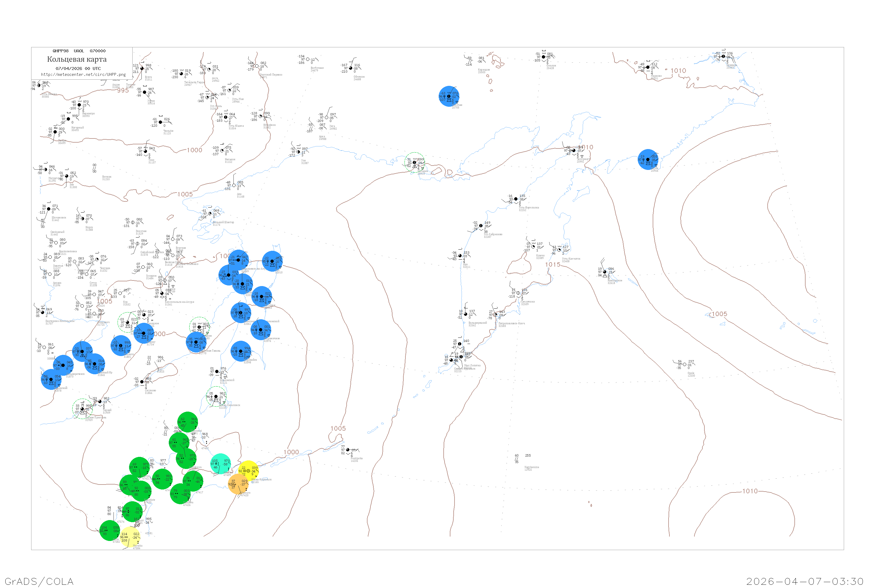This screenshot has height=588, width=882.
Task: Click the Оймякон station plot symbol
Action: click(x=351, y=68)
